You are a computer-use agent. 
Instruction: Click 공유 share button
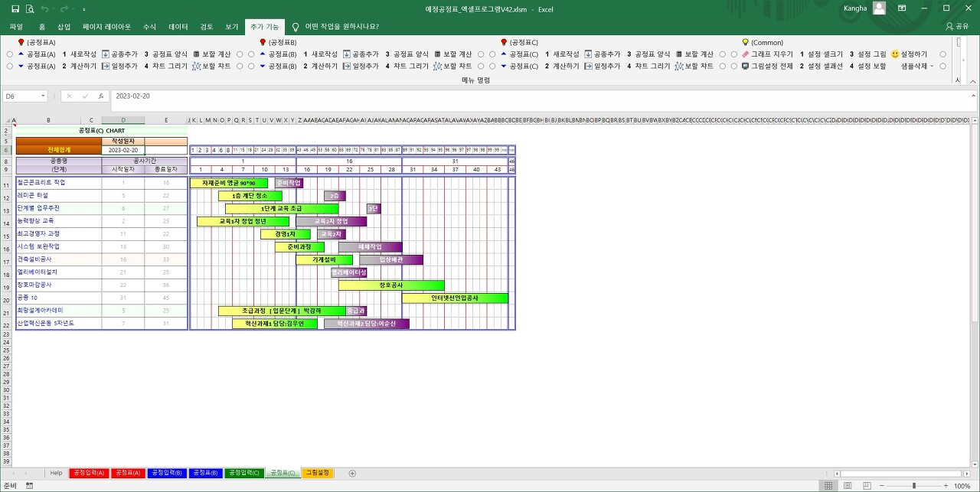coord(958,27)
